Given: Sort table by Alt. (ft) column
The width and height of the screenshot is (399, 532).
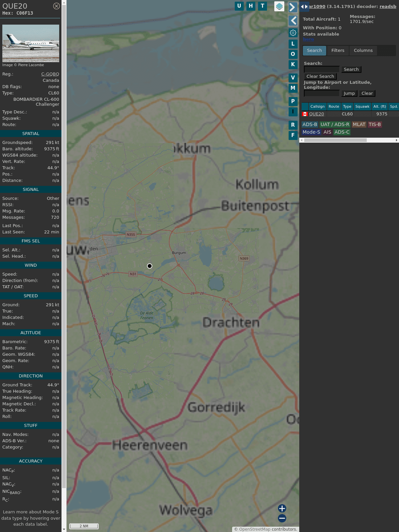Looking at the screenshot, I should point(380,107).
